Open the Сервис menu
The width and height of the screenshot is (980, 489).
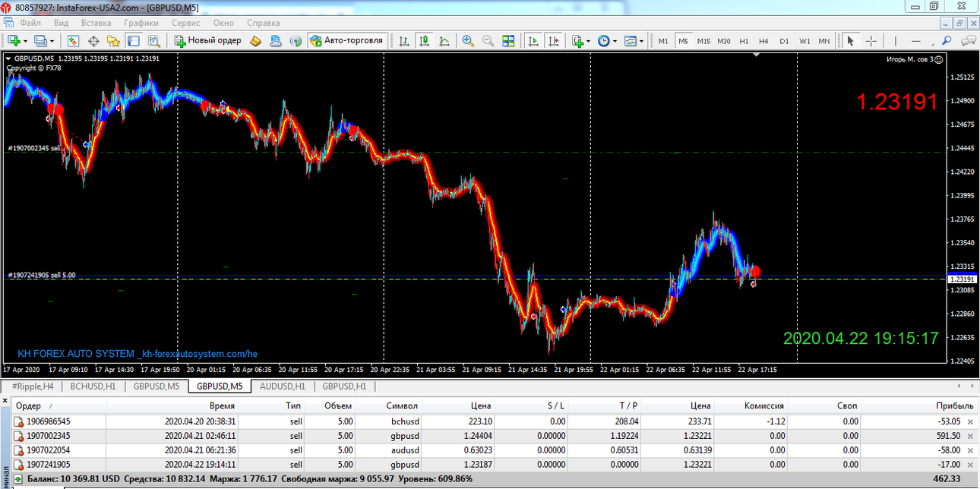tap(186, 23)
